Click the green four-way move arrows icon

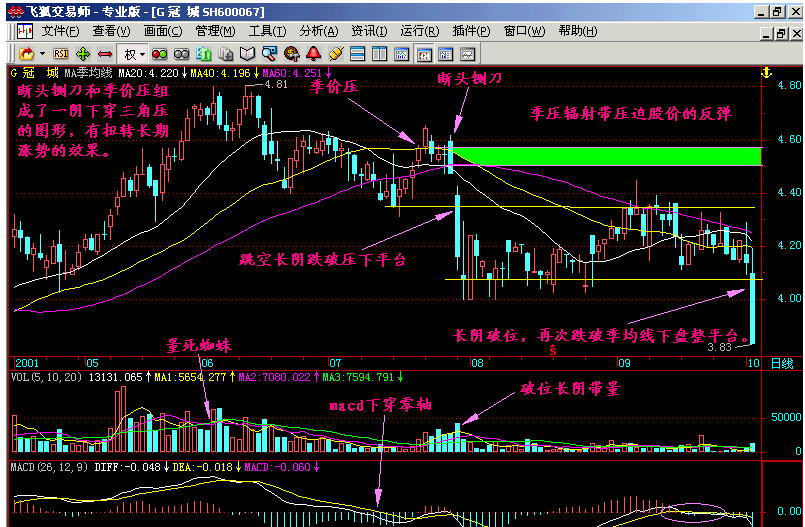pyautogui.click(x=83, y=54)
